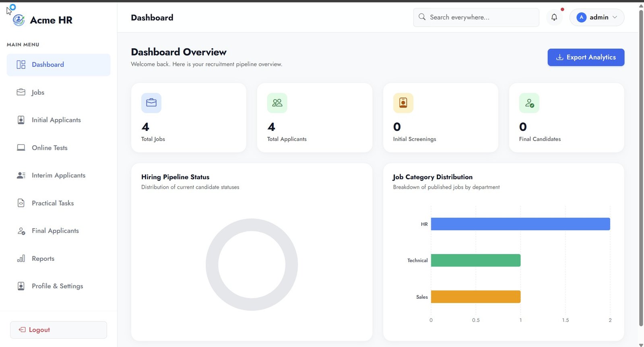Open notifications via the bell icon

point(554,17)
